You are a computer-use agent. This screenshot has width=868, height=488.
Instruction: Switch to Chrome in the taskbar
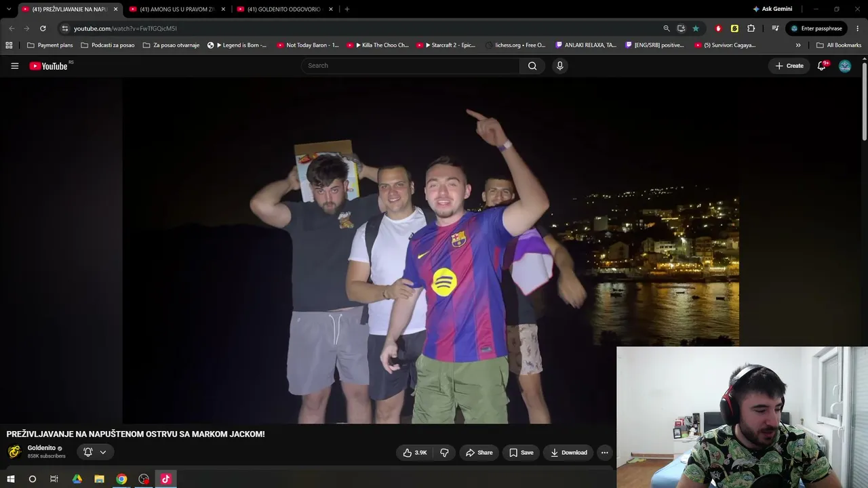121,479
